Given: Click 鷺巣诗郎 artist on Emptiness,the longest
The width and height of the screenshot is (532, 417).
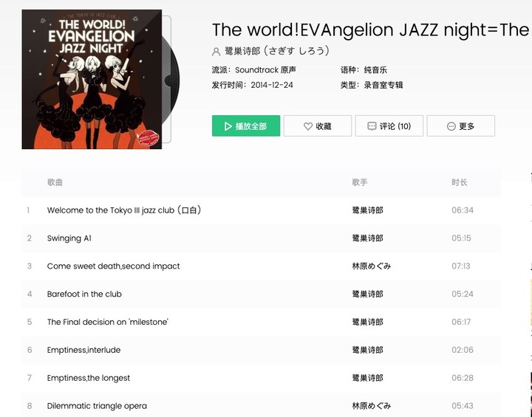Looking at the screenshot, I should [367, 378].
